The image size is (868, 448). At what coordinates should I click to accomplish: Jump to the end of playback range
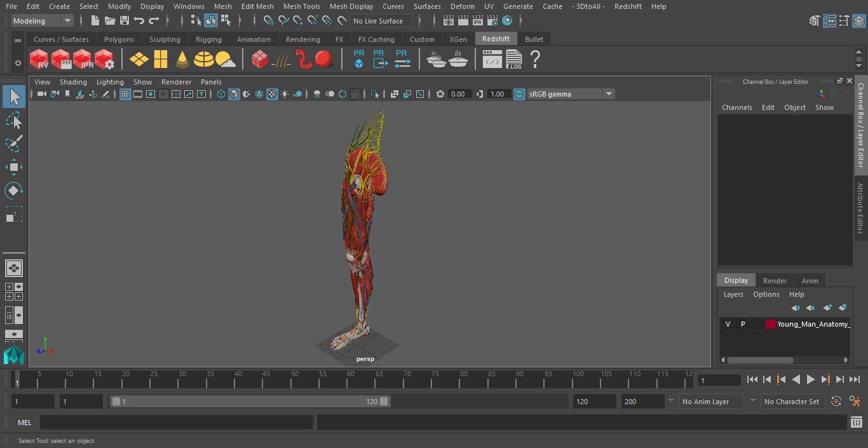point(855,379)
